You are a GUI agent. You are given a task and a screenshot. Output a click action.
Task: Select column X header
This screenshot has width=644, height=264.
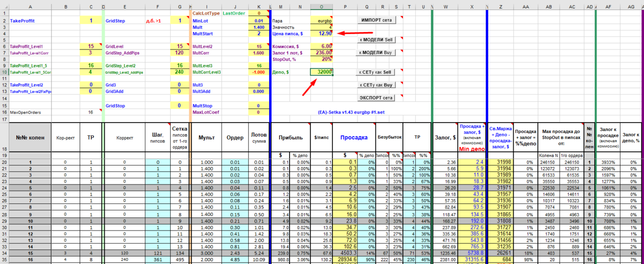pyautogui.click(x=472, y=6)
